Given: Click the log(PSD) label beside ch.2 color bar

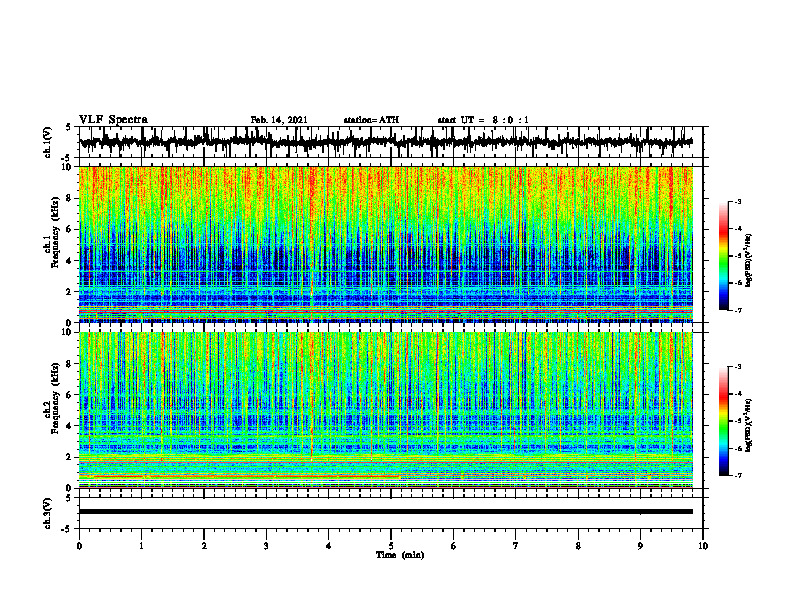Looking at the screenshot, I should click(749, 424).
